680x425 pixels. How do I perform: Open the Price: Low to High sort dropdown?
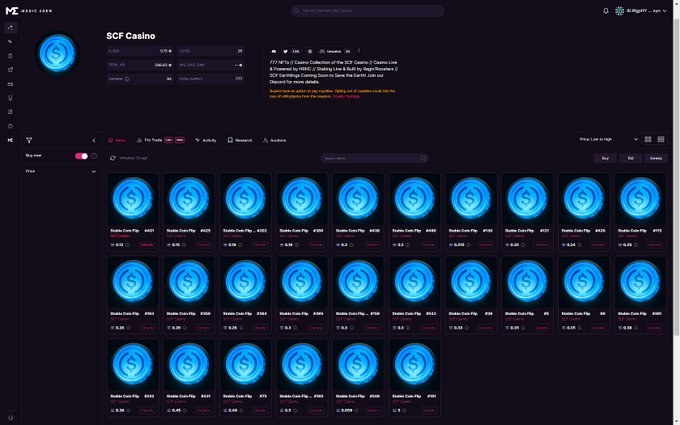click(x=608, y=139)
